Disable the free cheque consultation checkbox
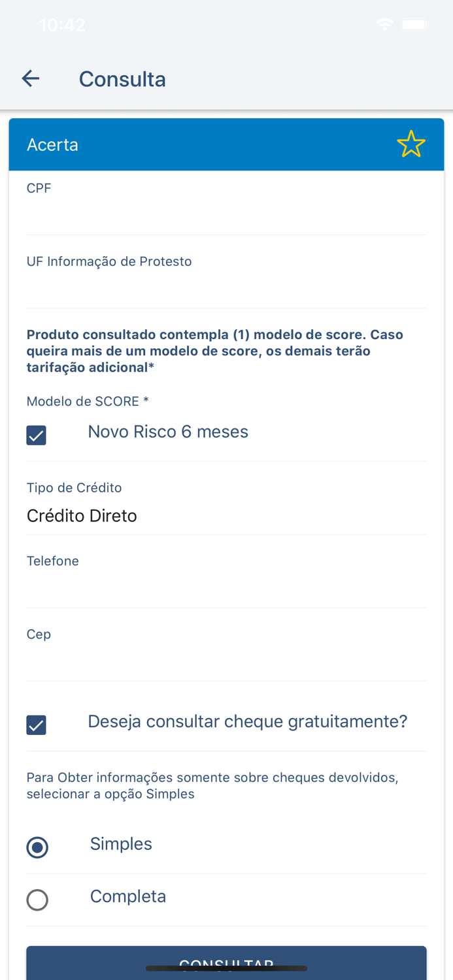 36,725
